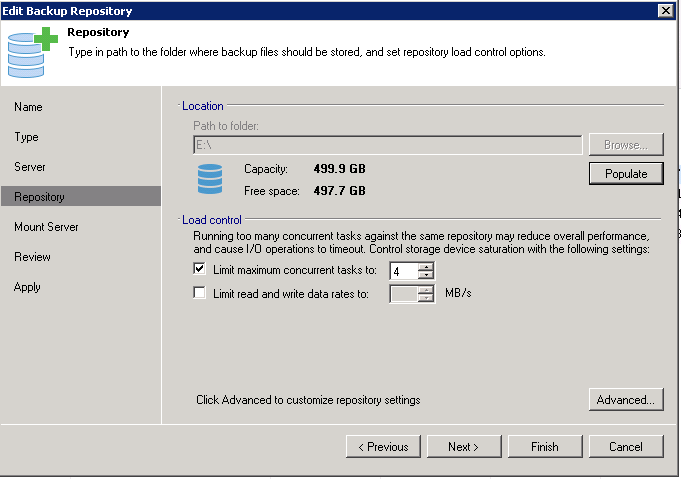This screenshot has height=479, width=681.
Task: Enable Limit read and write data rates
Action: [x=200, y=293]
